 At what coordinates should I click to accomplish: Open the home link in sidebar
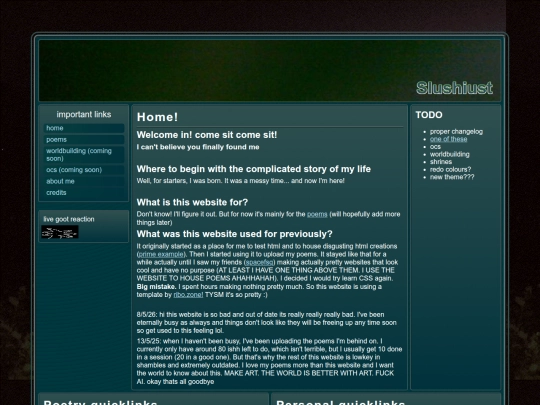point(84,128)
